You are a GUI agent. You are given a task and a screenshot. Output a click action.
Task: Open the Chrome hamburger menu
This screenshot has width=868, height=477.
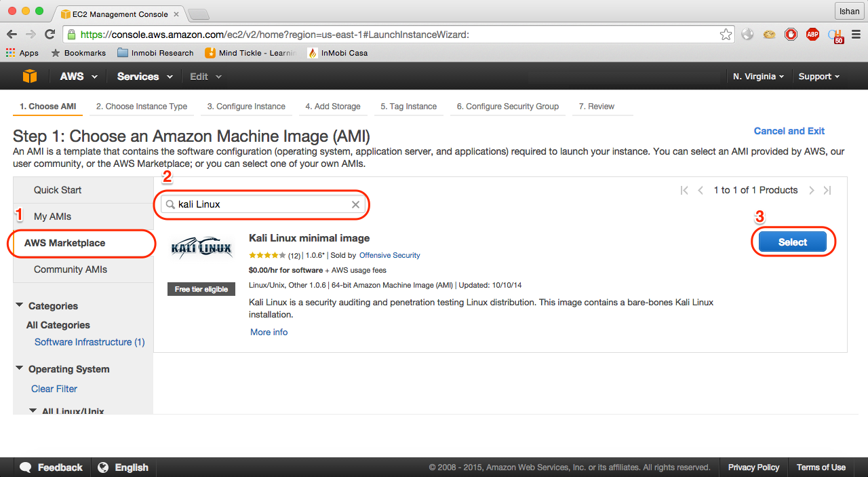(x=856, y=34)
